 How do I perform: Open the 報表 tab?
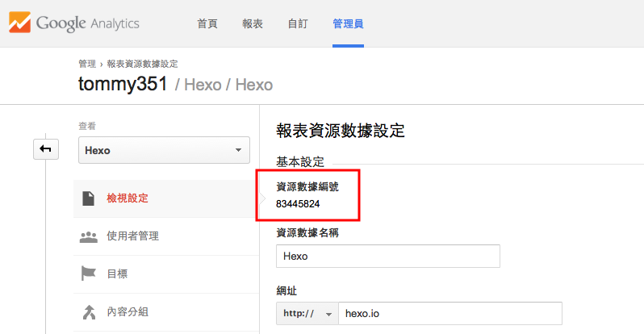click(253, 23)
